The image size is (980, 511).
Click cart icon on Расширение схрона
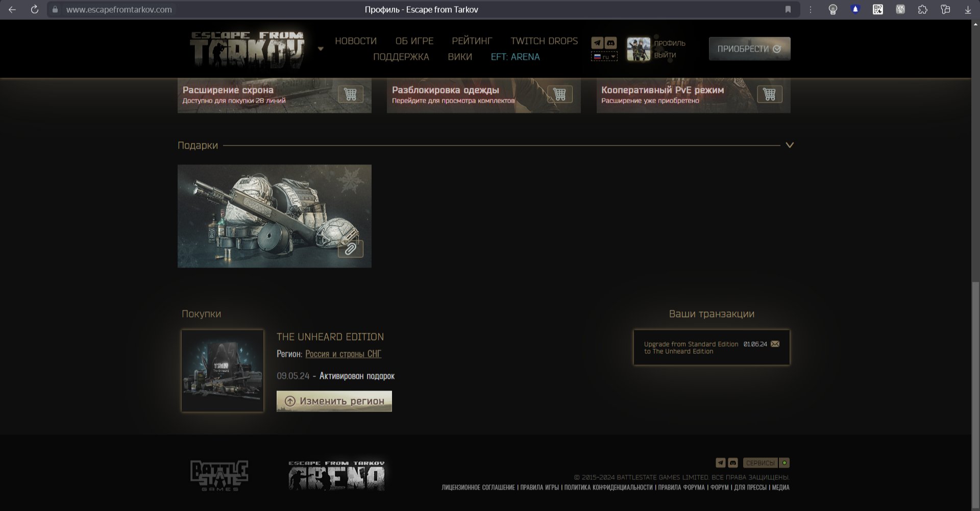pos(350,94)
